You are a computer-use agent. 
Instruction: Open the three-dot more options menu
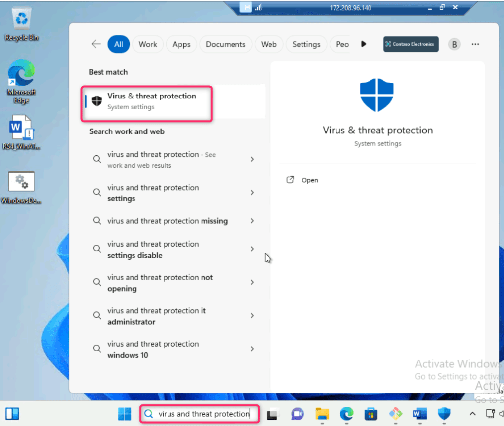coord(475,44)
